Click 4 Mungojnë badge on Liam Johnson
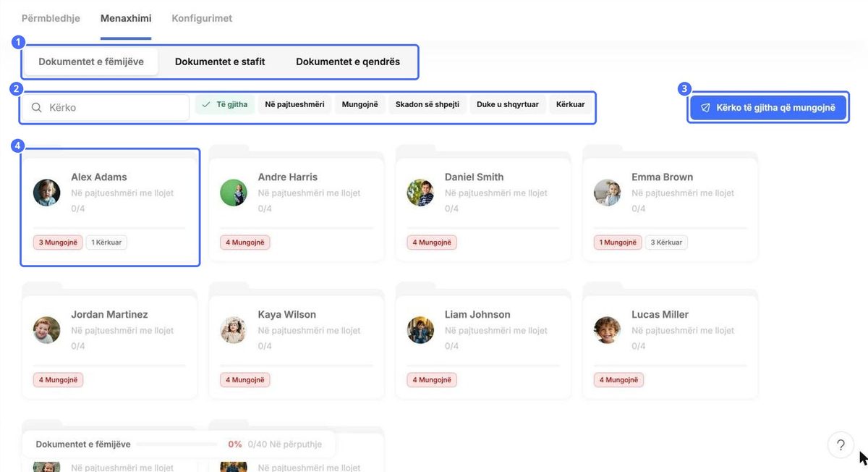 click(x=432, y=379)
